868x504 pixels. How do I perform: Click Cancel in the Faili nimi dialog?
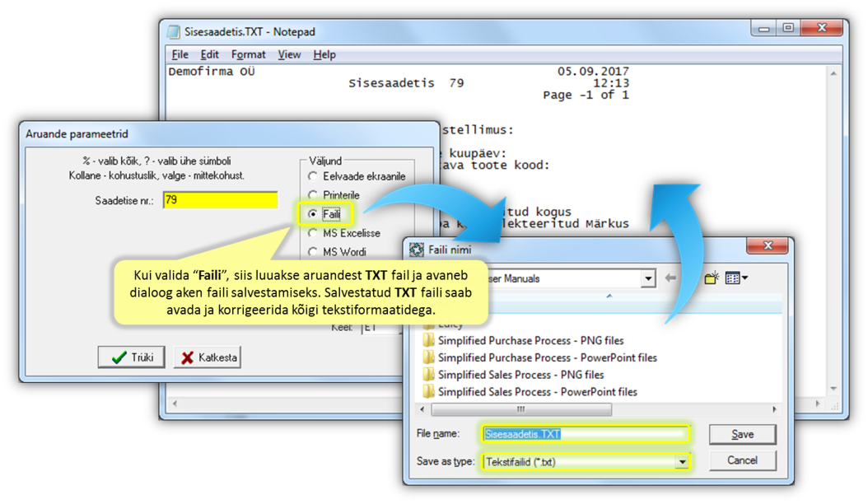coord(742,460)
